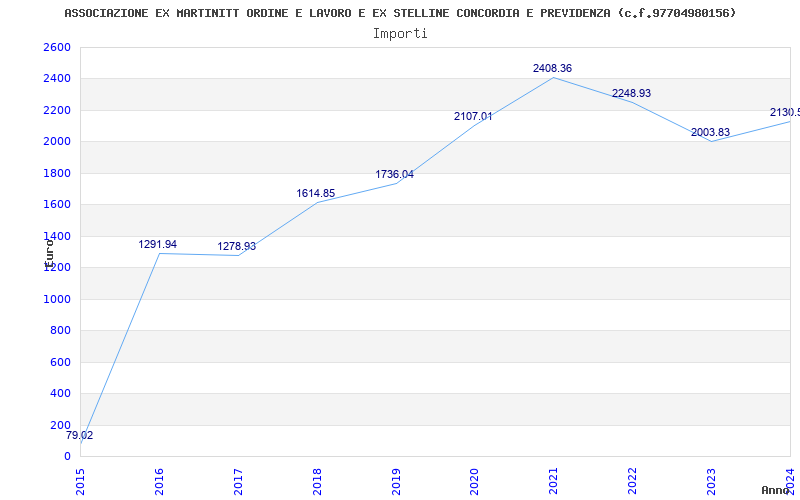Click the x-axis year 2017
800x500 pixels.
coord(238,482)
